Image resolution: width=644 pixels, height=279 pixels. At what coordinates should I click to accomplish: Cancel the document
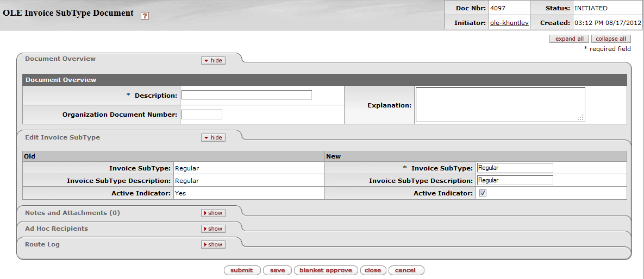406,270
